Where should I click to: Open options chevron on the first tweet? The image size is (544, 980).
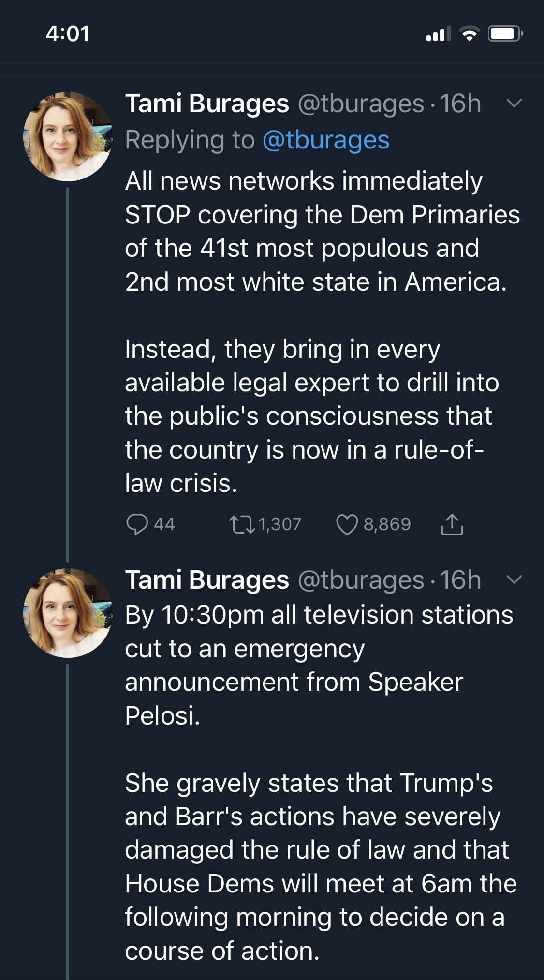(514, 103)
